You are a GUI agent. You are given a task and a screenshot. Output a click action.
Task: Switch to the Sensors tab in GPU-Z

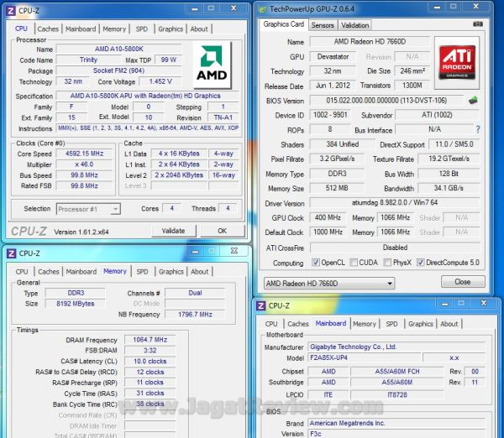coord(323,25)
